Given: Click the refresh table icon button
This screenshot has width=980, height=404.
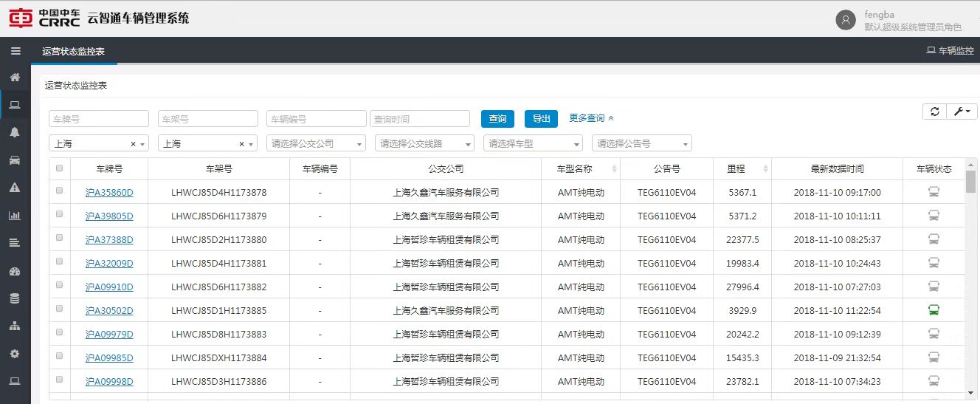Looking at the screenshot, I should pos(934,111).
